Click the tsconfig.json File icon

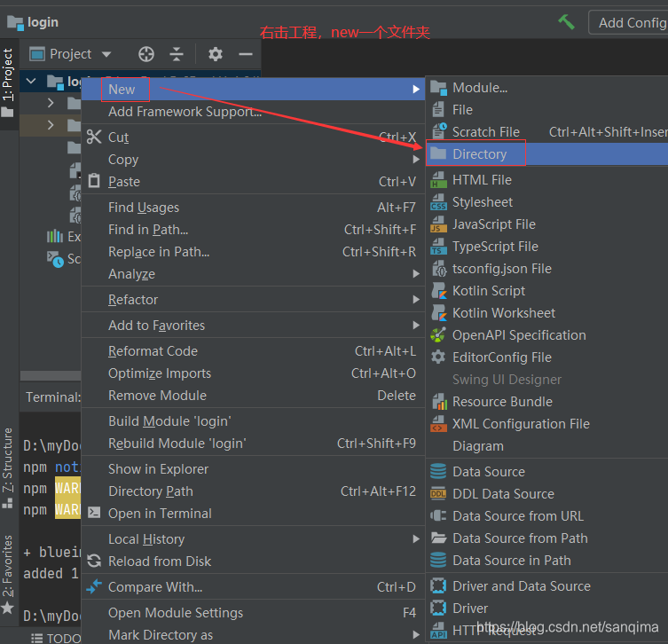tap(438, 268)
